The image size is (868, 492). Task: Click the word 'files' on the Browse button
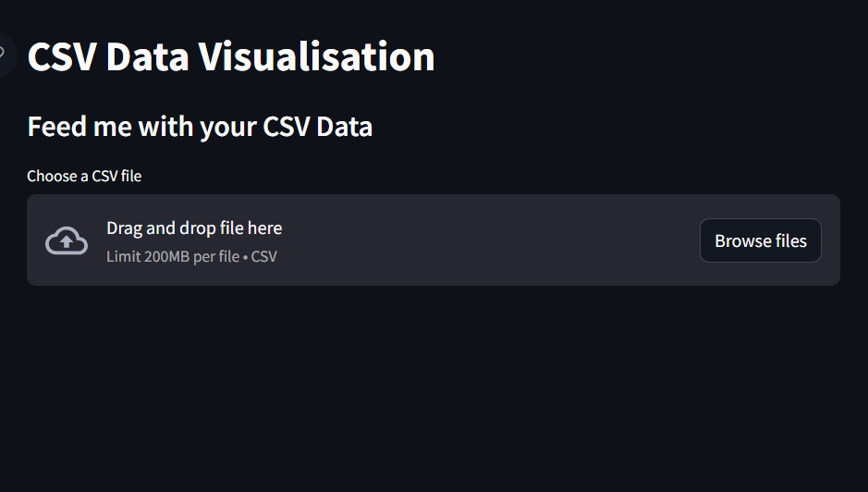click(791, 241)
